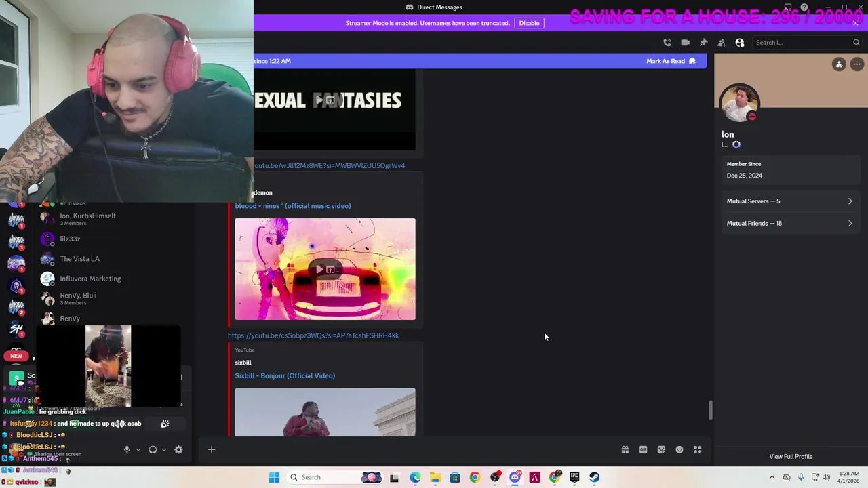Hide the user profile panel
Screen dimensions: 868x488
click(x=740, y=43)
